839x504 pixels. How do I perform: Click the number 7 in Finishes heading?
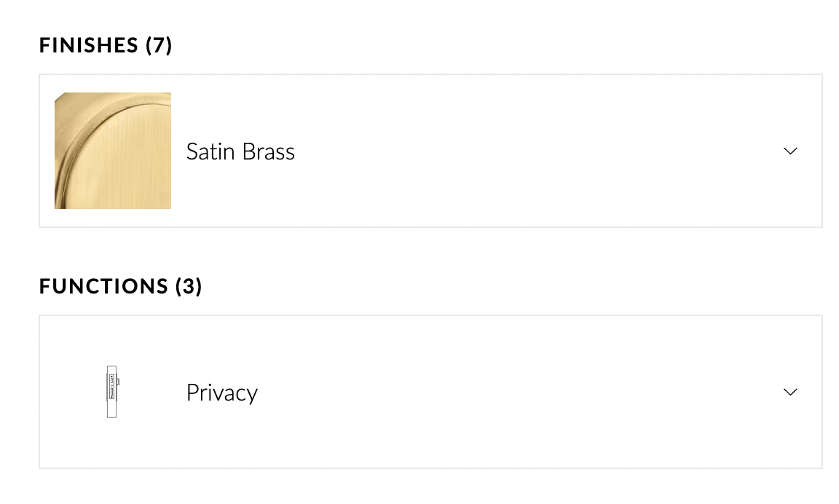[159, 45]
